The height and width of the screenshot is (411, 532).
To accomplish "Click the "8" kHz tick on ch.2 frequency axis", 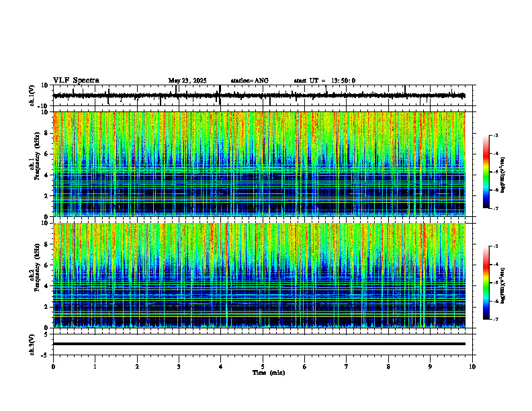I will pyautogui.click(x=47, y=244).
